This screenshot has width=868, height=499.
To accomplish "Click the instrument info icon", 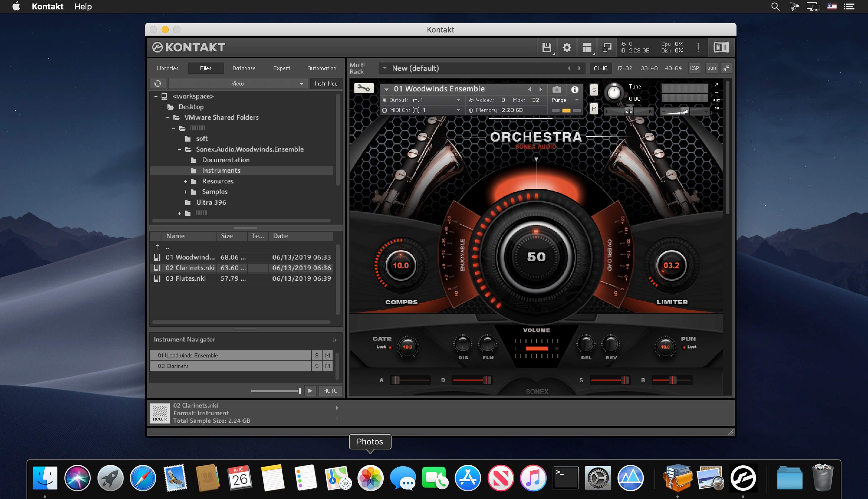I will (x=575, y=89).
